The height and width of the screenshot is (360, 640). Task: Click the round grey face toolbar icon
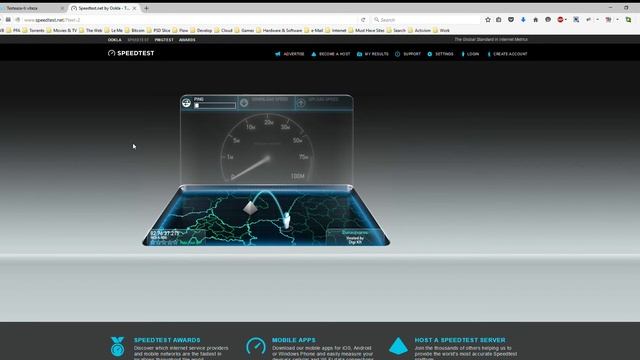tap(548, 20)
